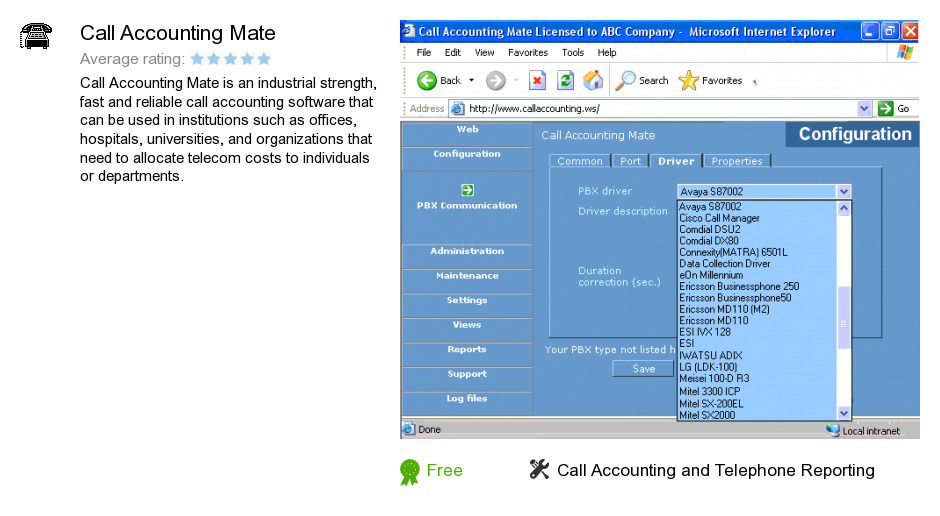The width and height of the screenshot is (940, 516).
Task: Switch to the Port tab
Action: pyautogui.click(x=630, y=161)
